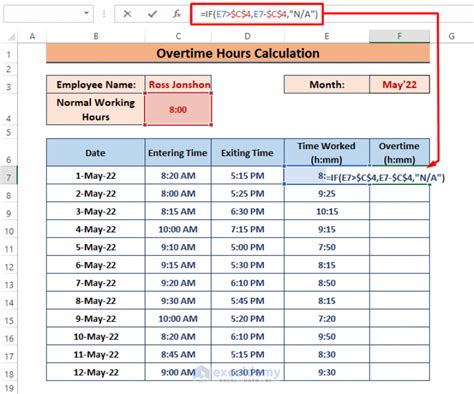Select the 7-May-22 date cell

[x=96, y=283]
